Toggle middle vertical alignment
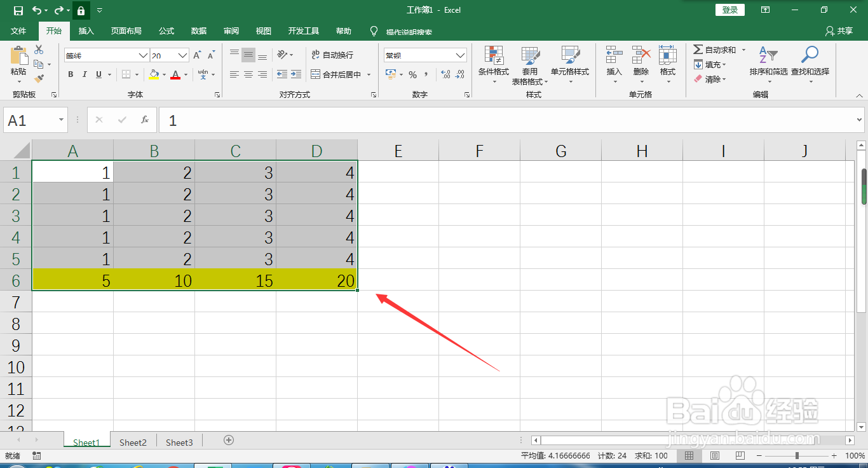The image size is (868, 468). pos(248,55)
